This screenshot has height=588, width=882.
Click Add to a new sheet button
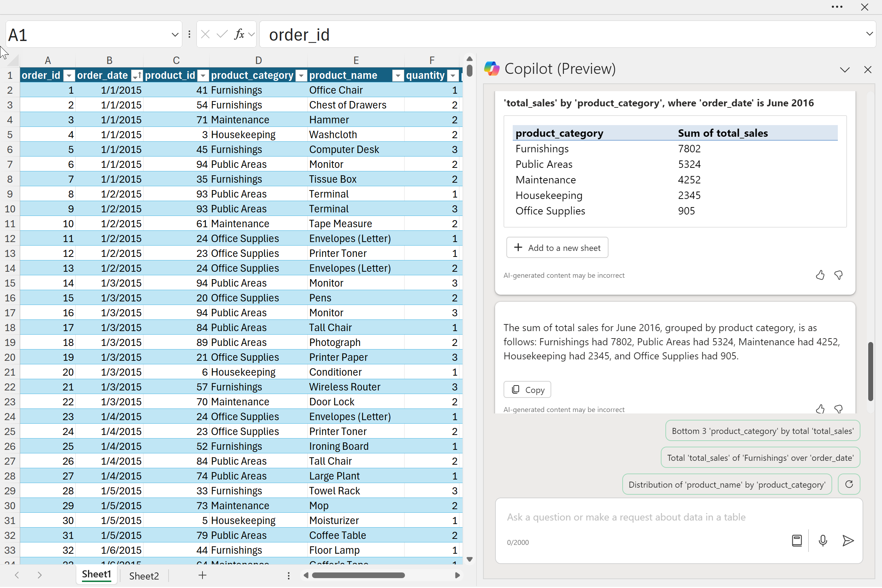(x=557, y=248)
